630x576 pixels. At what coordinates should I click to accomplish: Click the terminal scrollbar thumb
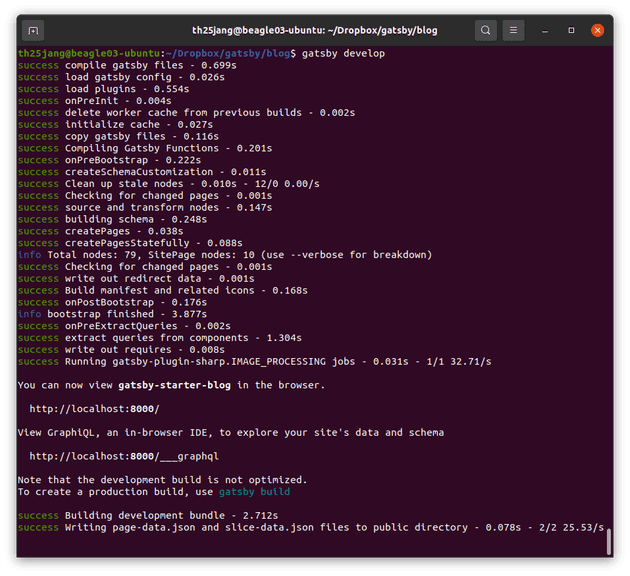[608, 541]
